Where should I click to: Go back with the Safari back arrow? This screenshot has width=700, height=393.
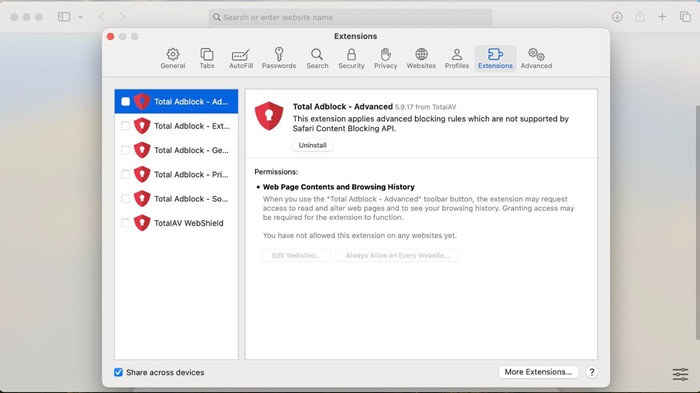click(x=101, y=17)
